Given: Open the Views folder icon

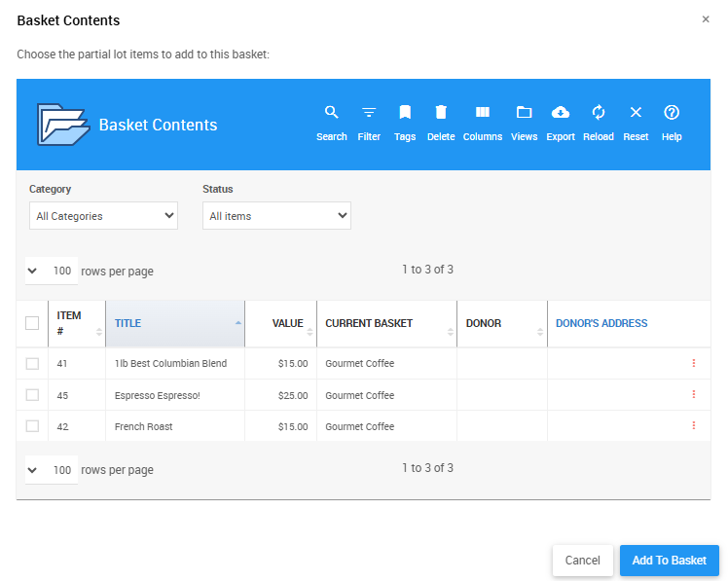Looking at the screenshot, I should (524, 123).
